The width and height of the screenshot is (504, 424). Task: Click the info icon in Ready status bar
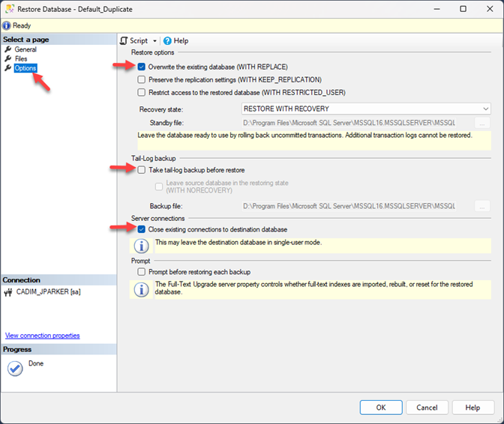click(x=7, y=25)
